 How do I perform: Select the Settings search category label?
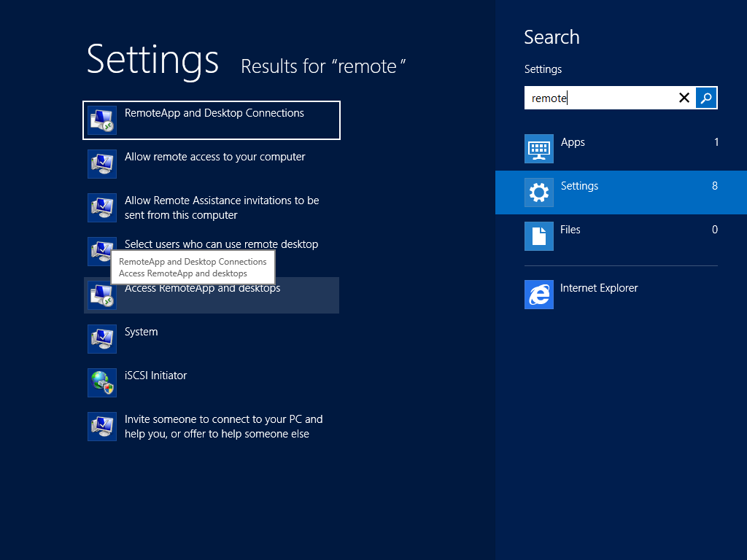click(579, 186)
